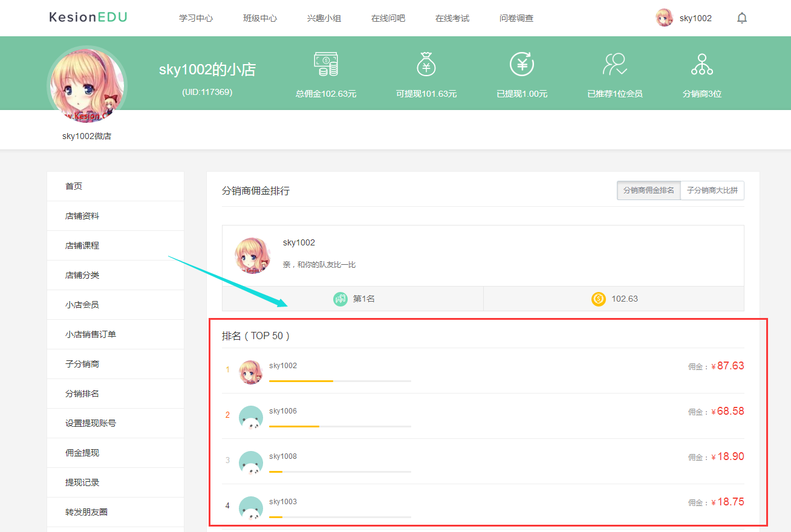Select the already-withdrawn circular yen icon
The image size is (791, 532).
(x=522, y=63)
